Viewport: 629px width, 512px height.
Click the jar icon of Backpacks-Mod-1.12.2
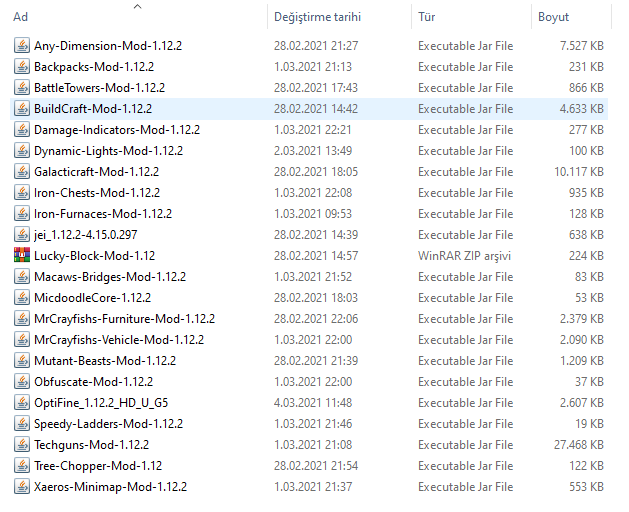point(22,66)
